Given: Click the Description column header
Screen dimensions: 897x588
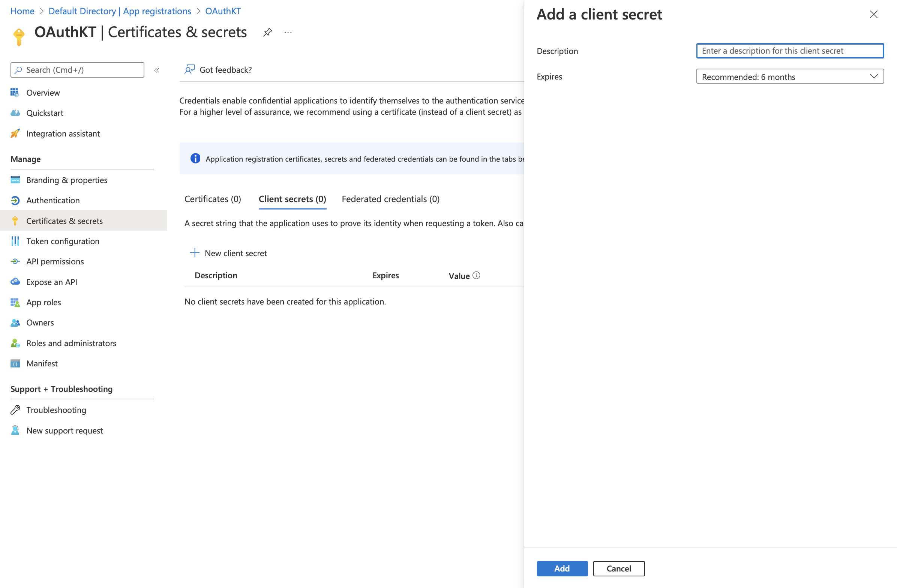Looking at the screenshot, I should (x=216, y=275).
